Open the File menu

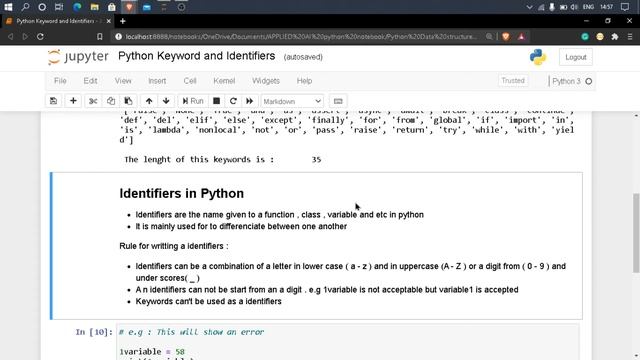pos(60,81)
